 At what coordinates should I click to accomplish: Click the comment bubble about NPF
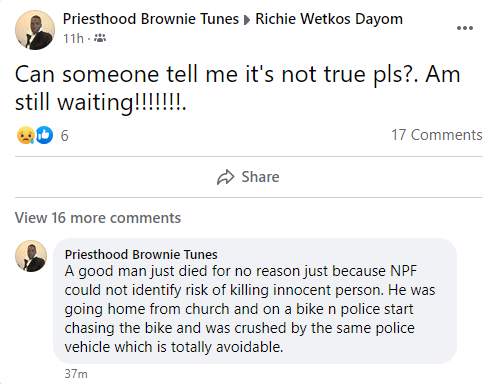pyautogui.click(x=255, y=301)
